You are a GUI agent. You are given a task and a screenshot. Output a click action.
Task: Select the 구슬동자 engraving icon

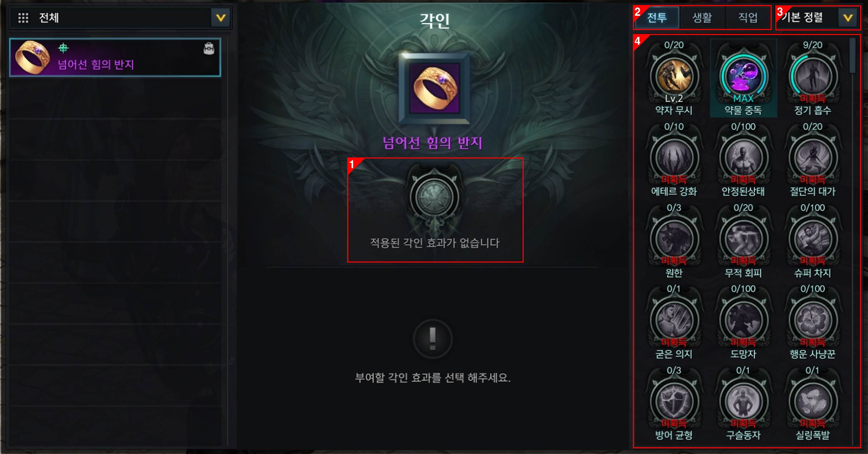(x=743, y=401)
